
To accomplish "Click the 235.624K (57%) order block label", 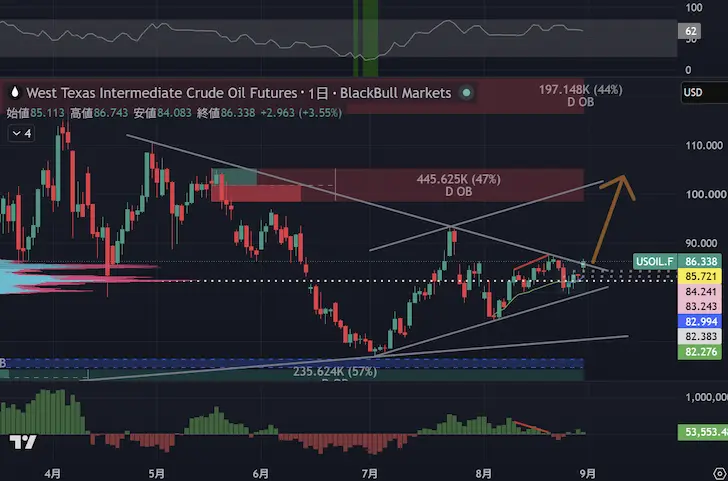I will (x=335, y=372).
